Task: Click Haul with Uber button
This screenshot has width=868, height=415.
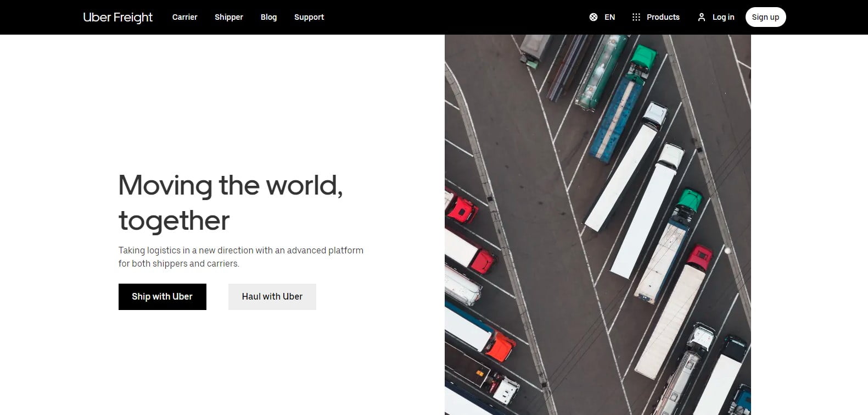Action: (x=272, y=297)
